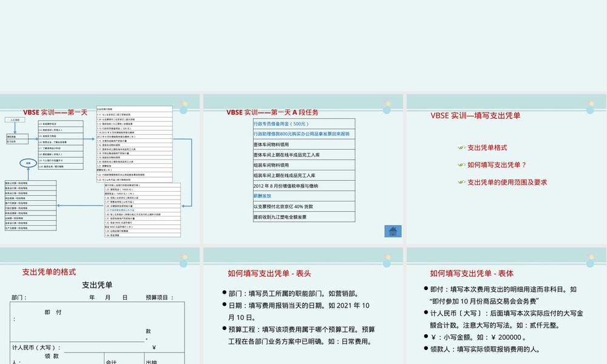
Task: Click the 支出凭单格式 agenda item
Action: [487, 147]
